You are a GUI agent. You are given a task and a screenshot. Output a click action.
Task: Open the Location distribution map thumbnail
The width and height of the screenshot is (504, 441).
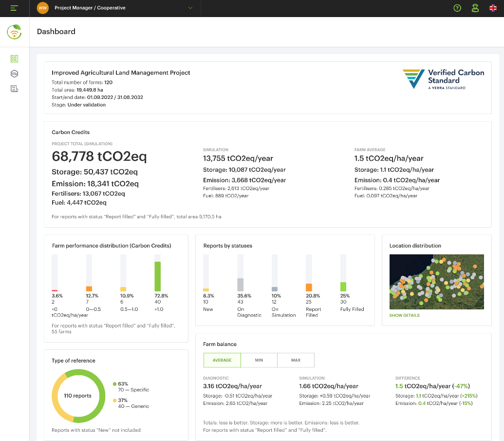[x=436, y=282]
